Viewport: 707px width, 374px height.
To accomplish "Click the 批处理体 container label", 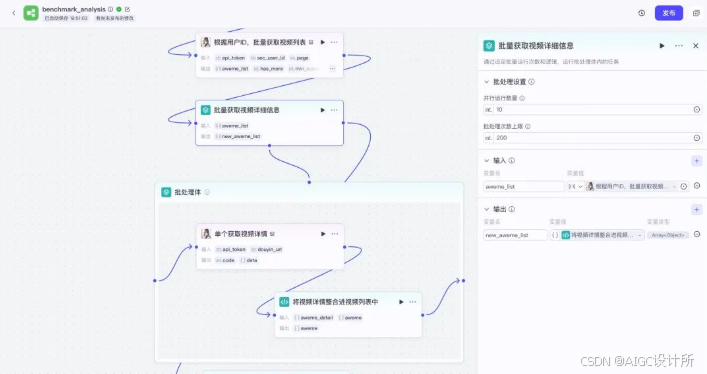I will click(x=188, y=192).
